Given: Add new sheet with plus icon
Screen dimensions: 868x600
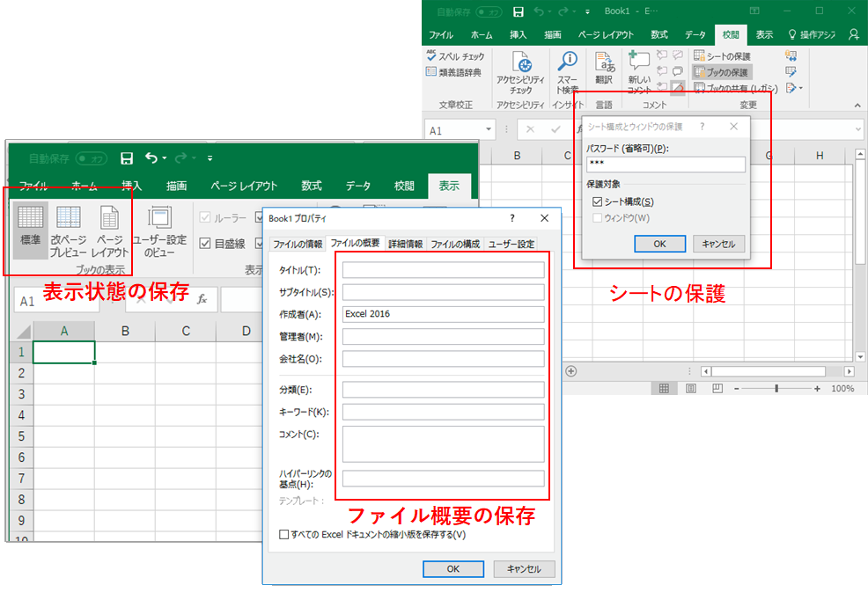Looking at the screenshot, I should pyautogui.click(x=570, y=371).
